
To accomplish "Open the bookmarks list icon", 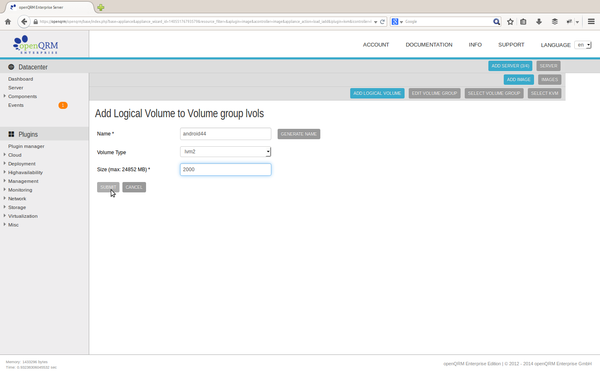I will pos(523,22).
